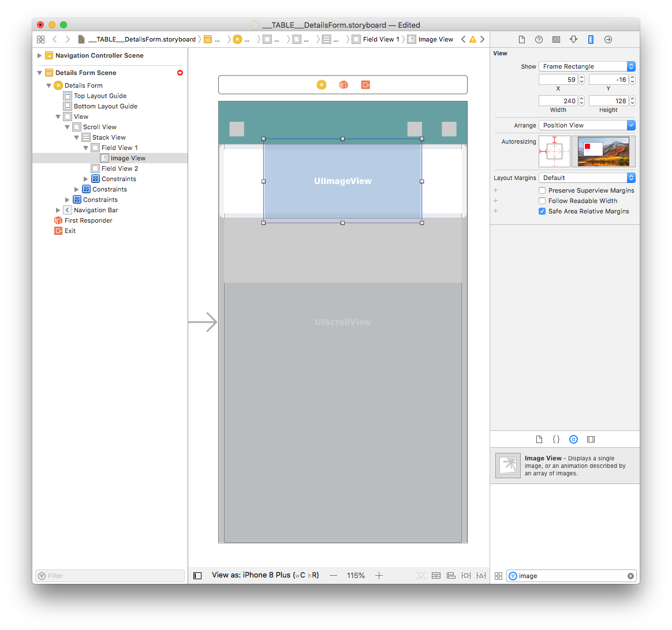Open the Identity inspector
This screenshot has width=672, height=630.
pos(556,39)
